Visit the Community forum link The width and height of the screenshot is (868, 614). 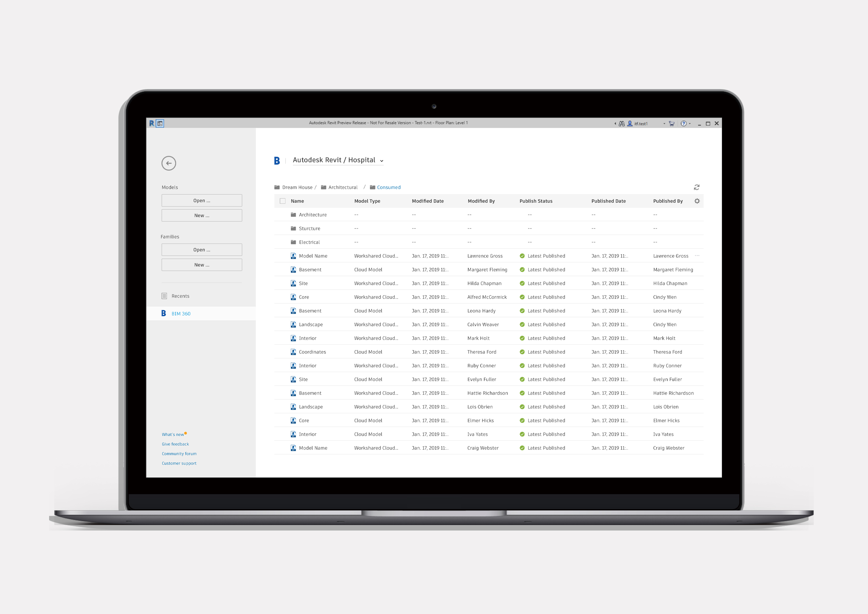[x=179, y=454]
